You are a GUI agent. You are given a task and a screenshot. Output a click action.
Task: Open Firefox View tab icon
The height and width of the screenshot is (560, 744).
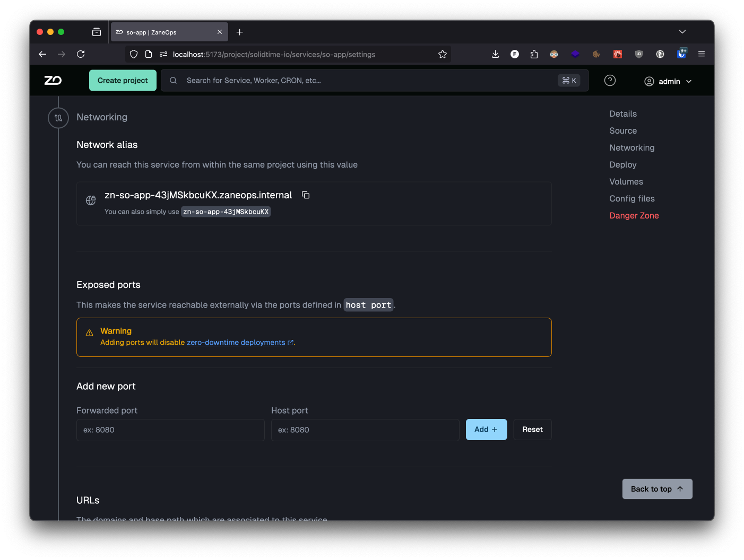[97, 32]
